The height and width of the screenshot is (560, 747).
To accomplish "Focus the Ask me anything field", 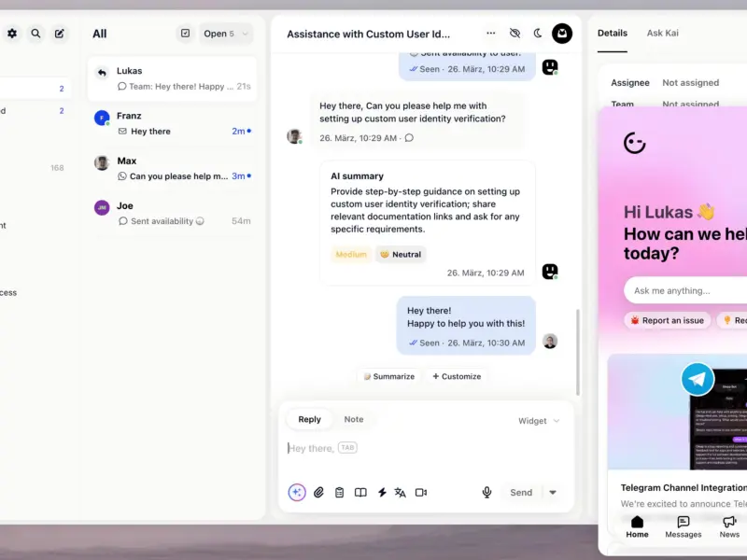I will pyautogui.click(x=686, y=290).
